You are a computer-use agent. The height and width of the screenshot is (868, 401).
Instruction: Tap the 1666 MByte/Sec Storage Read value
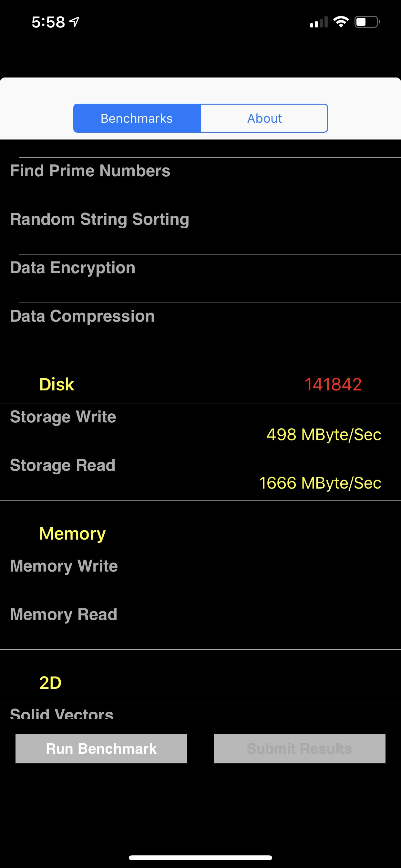(320, 483)
